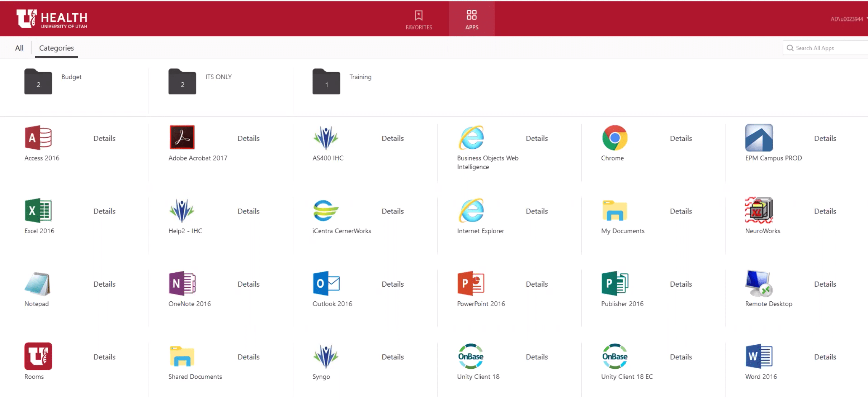Viewport: 868px width, 402px height.
Task: Select the Categories tab
Action: tap(56, 48)
